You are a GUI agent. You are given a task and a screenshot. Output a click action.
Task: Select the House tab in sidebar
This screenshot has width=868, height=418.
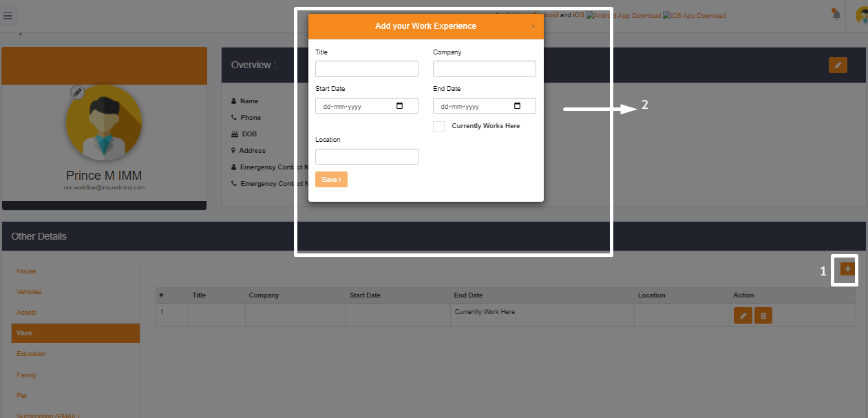click(x=26, y=271)
